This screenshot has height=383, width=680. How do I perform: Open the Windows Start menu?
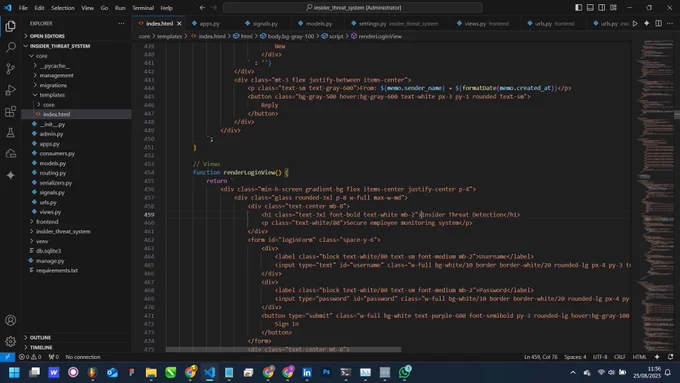[x=14, y=372]
